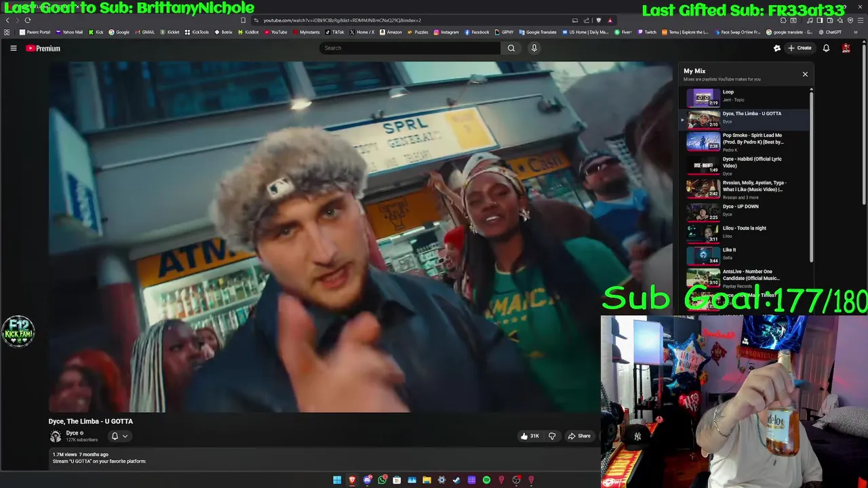Viewport: 868px width, 488px height.
Task: Open the Dyce channel avatar
Action: [x=56, y=436]
